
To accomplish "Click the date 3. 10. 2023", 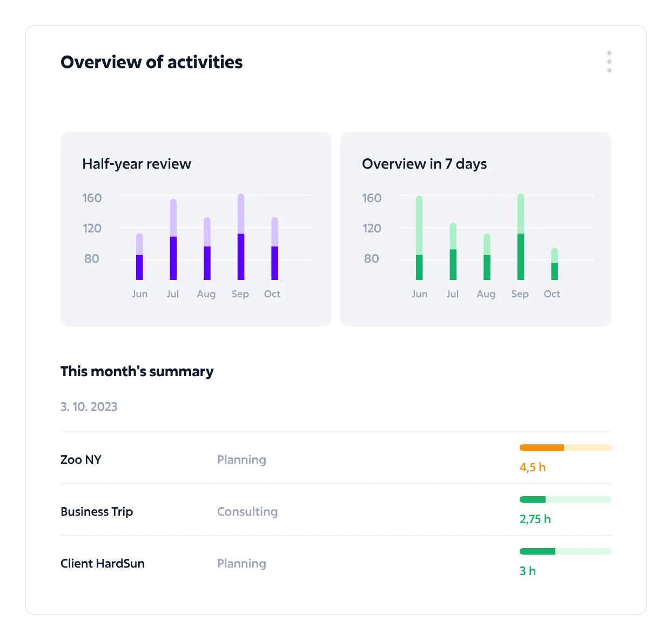I will (89, 406).
